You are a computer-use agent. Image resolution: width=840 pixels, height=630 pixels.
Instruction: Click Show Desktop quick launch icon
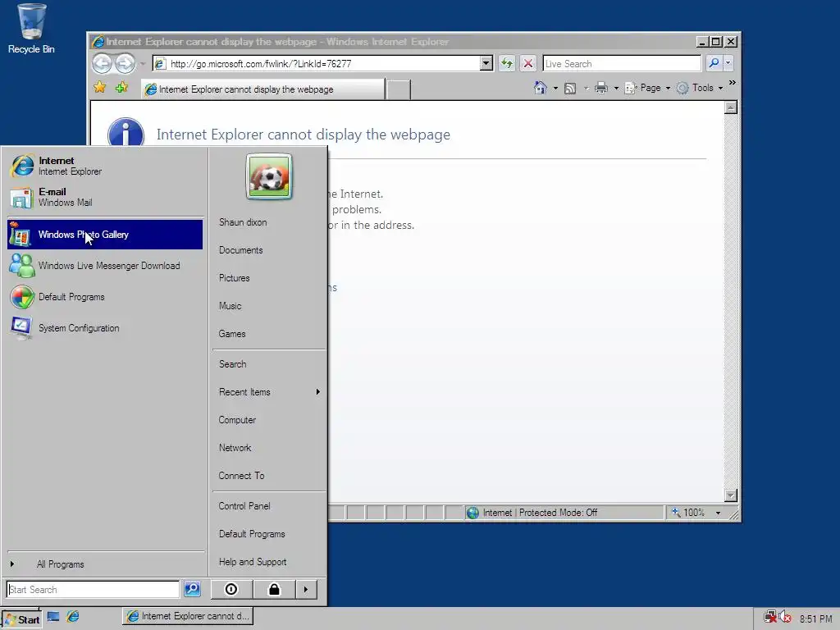click(x=53, y=617)
